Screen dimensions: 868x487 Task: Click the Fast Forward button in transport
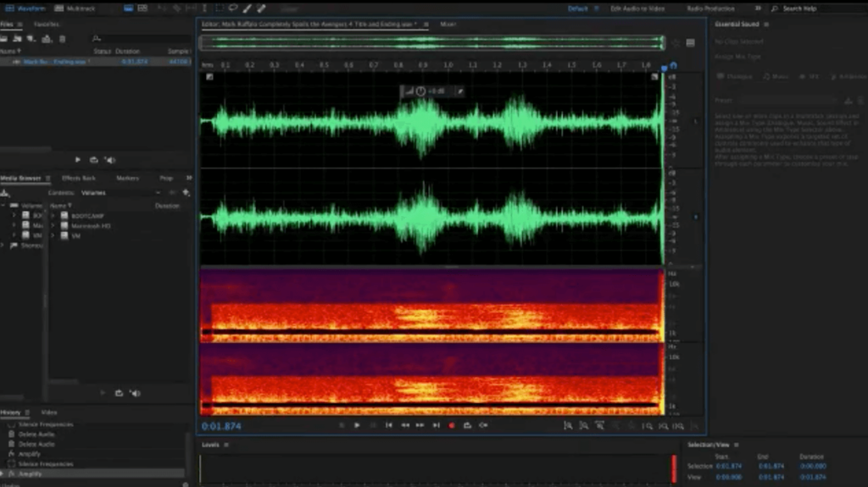(420, 425)
